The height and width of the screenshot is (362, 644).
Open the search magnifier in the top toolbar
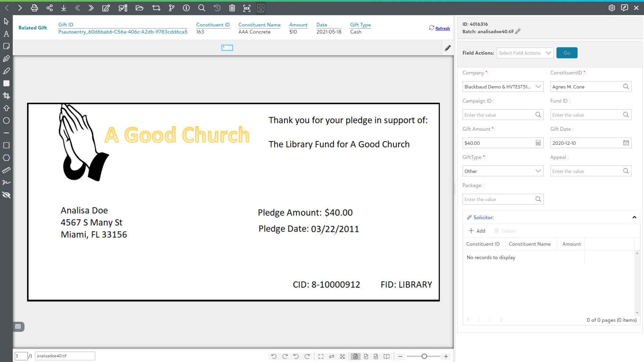(202, 8)
